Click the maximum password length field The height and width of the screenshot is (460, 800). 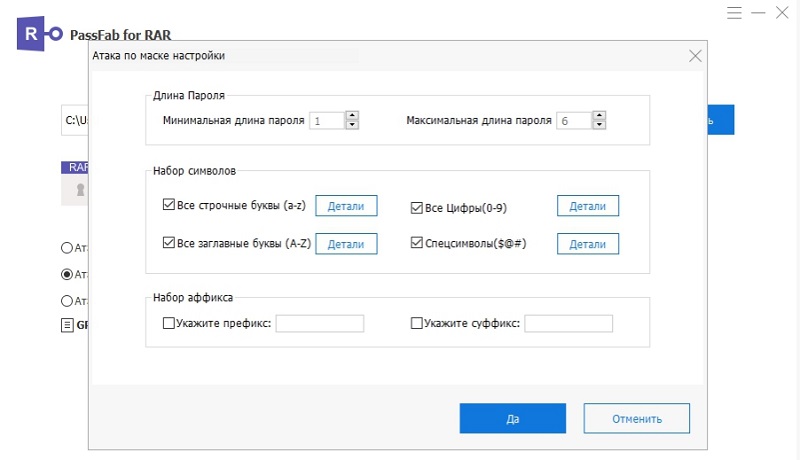click(574, 120)
